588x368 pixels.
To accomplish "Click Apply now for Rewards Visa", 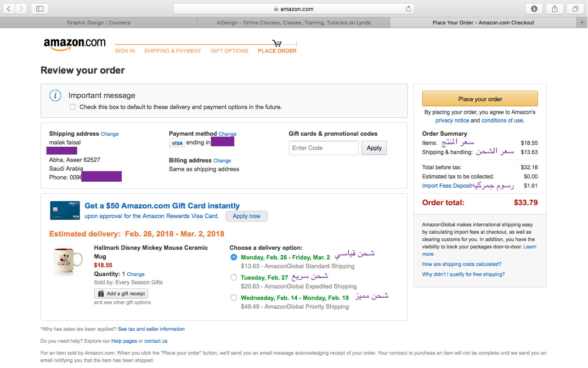I will [x=246, y=216].
